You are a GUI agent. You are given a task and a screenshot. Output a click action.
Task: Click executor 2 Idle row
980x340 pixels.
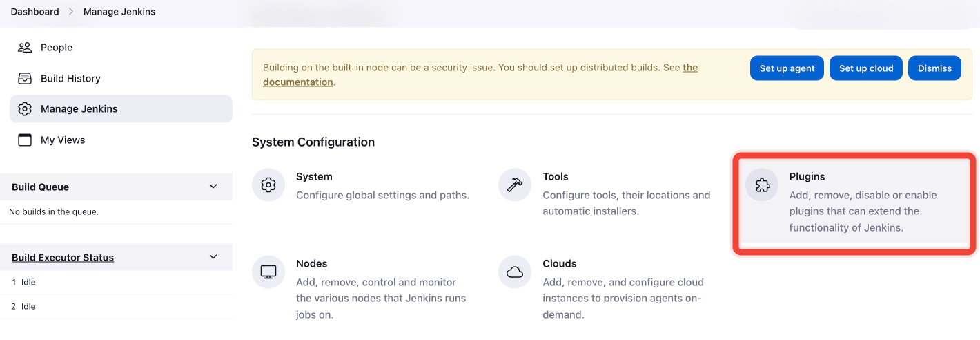coord(116,306)
